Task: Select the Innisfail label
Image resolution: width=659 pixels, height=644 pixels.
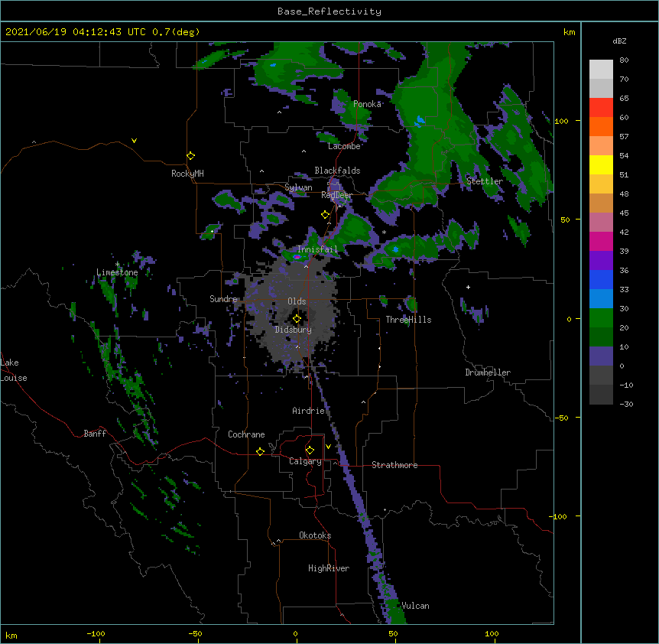Action: pos(317,249)
